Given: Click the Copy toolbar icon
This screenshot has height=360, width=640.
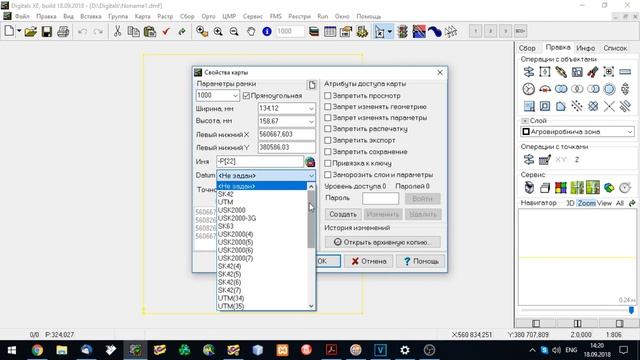Looking at the screenshot, I should pos(133,31).
